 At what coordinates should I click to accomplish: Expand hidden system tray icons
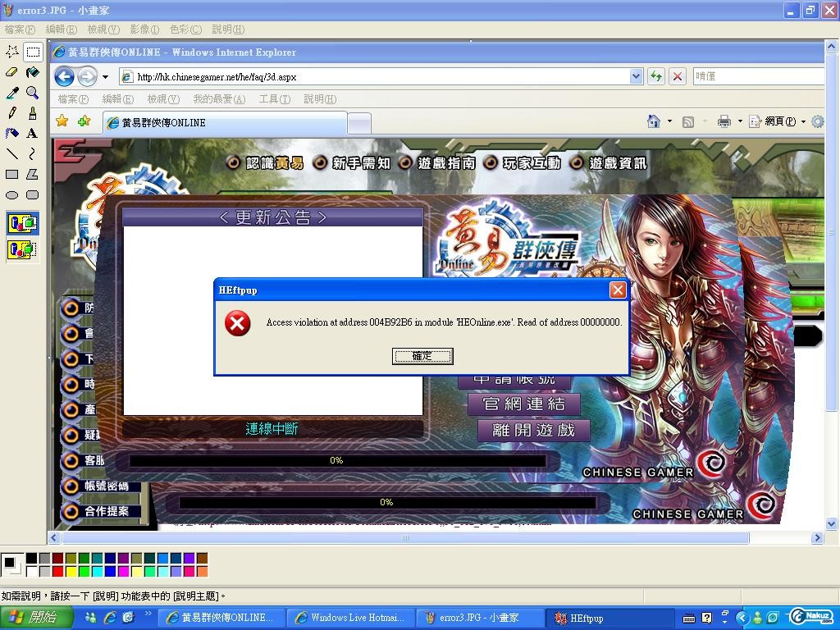(x=742, y=618)
